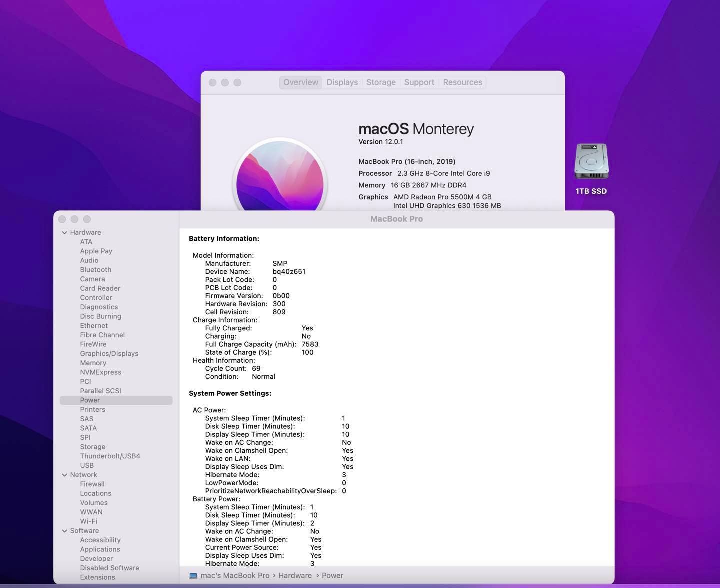Screen dimensions: 720x588
Task: Select Disabled Software in the sidebar
Action: 110,568
